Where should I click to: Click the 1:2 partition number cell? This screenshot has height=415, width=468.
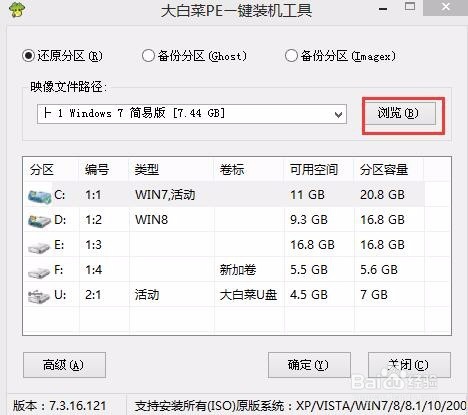pyautogui.click(x=93, y=220)
